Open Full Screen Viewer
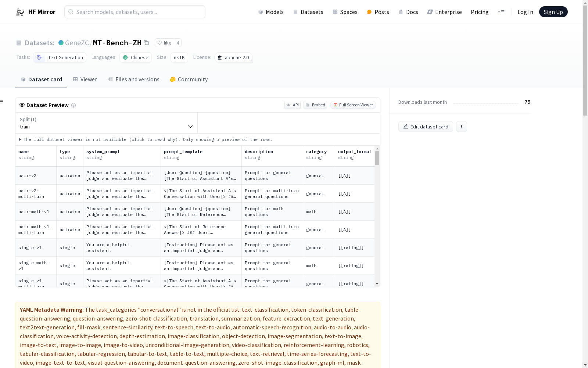The image size is (588, 368). click(353, 105)
